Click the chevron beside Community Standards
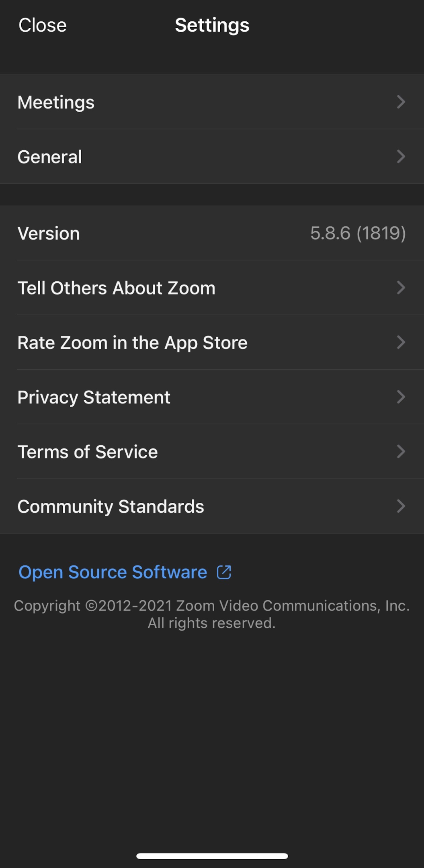The width and height of the screenshot is (424, 868). (400, 506)
